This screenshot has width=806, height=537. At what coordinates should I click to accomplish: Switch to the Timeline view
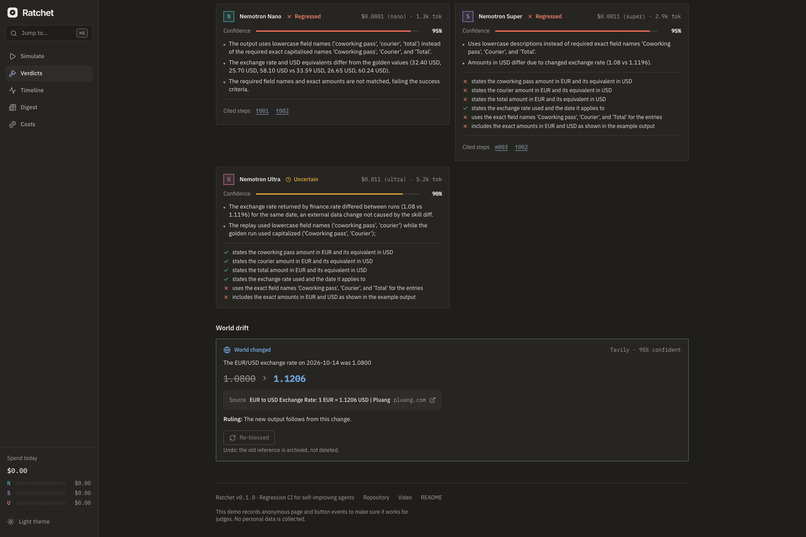coord(49,90)
